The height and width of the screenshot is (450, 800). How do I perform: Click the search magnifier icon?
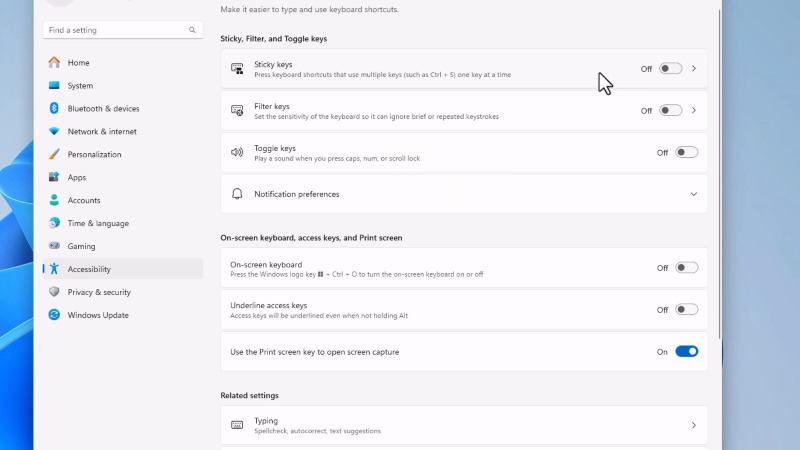point(192,30)
